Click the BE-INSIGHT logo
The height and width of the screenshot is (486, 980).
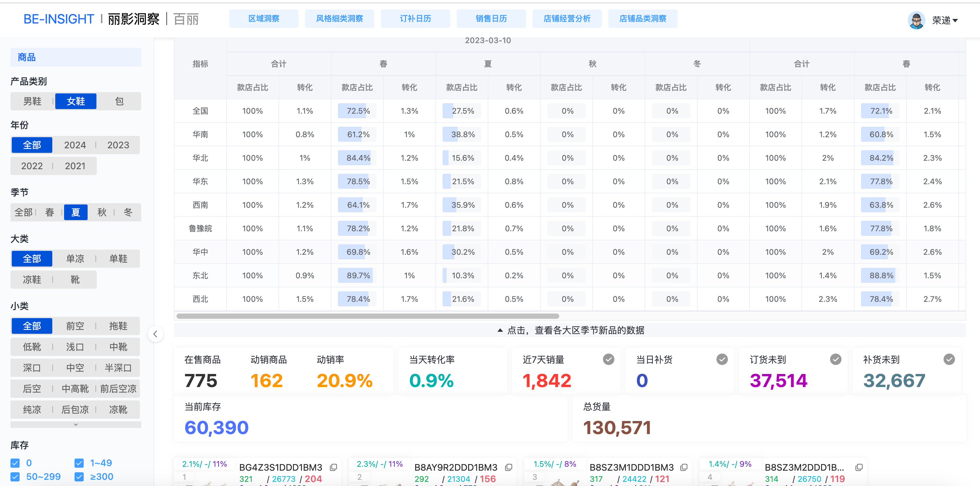click(59, 19)
